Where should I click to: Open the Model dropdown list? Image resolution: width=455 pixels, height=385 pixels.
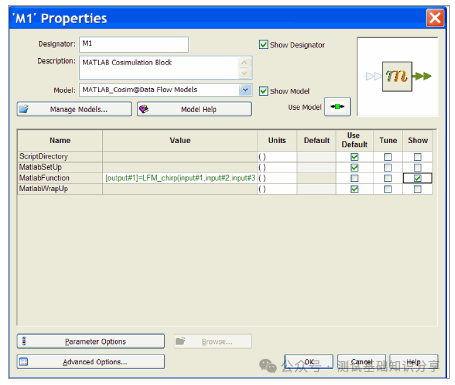[x=245, y=90]
